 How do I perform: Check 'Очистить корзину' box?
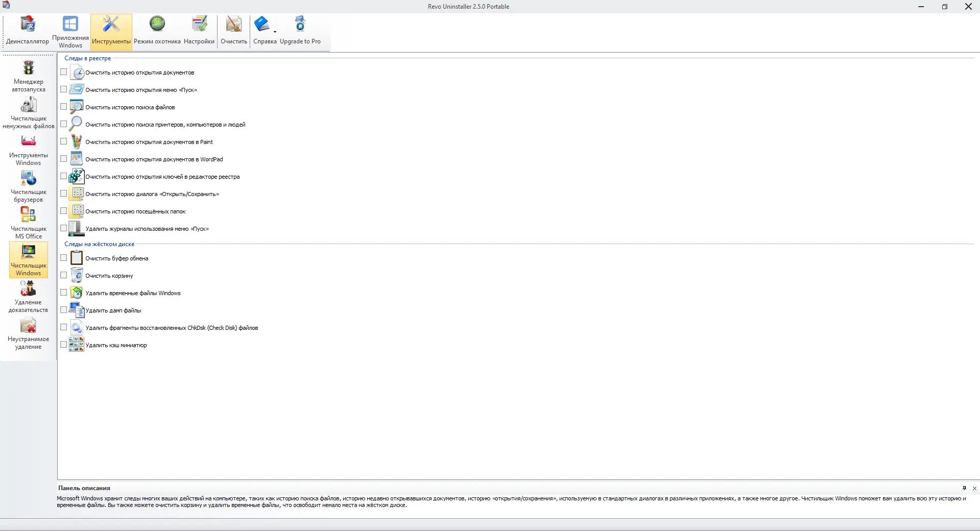pos(64,275)
